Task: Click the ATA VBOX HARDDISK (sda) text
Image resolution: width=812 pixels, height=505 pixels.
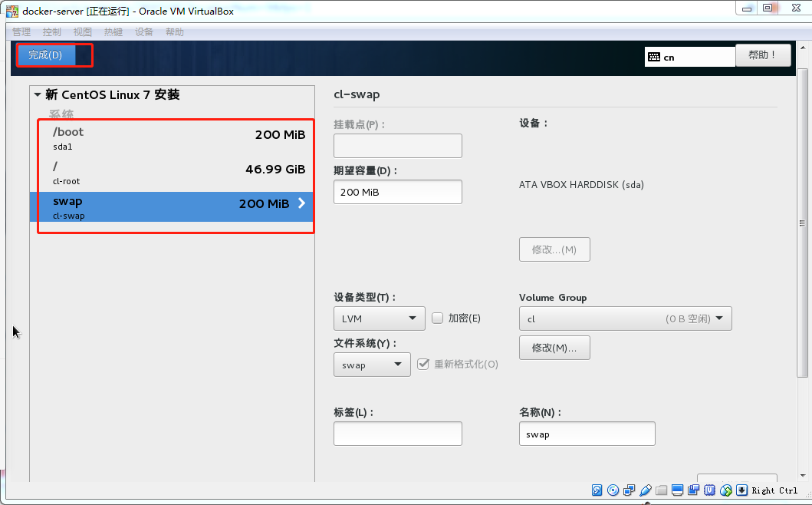Action: (581, 185)
